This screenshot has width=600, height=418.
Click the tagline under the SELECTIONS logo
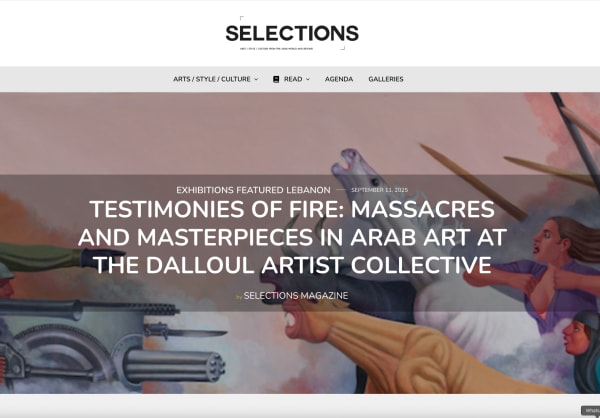click(276, 49)
